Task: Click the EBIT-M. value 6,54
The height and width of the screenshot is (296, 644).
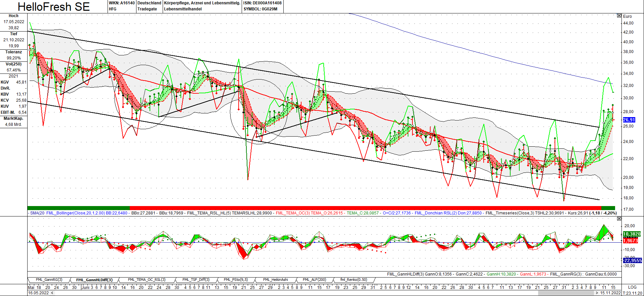Action: [22, 112]
